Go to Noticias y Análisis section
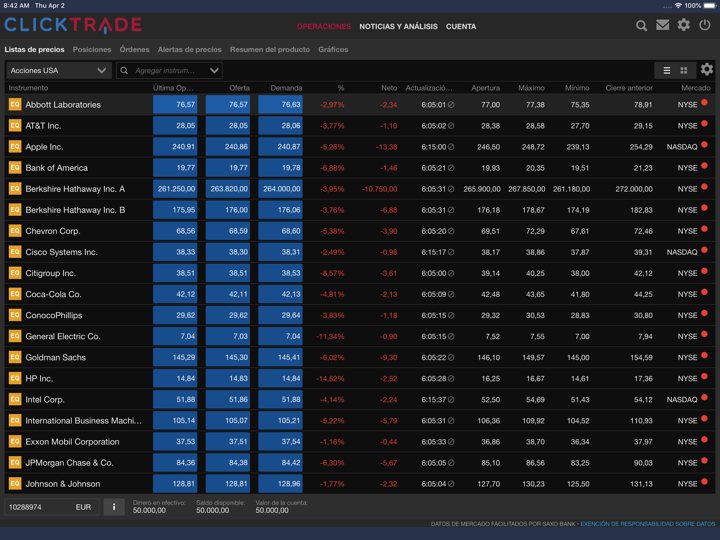The height and width of the screenshot is (540, 720). point(398,26)
